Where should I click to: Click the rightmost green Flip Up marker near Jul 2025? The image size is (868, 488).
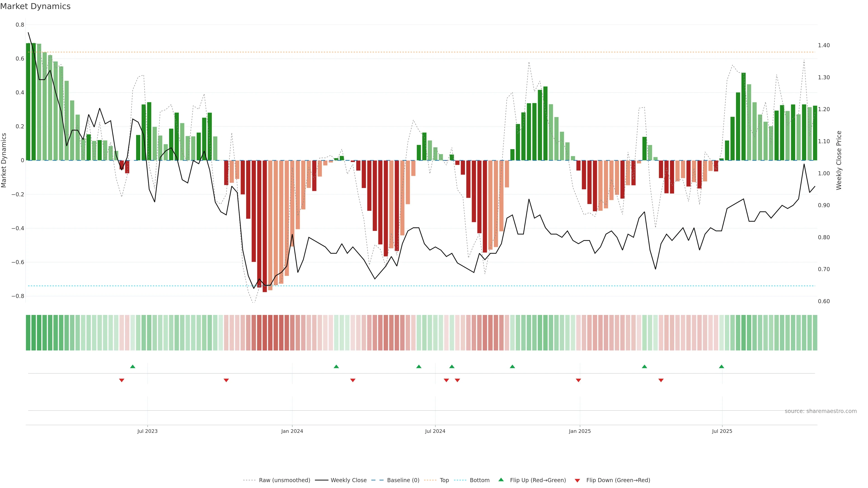point(722,366)
